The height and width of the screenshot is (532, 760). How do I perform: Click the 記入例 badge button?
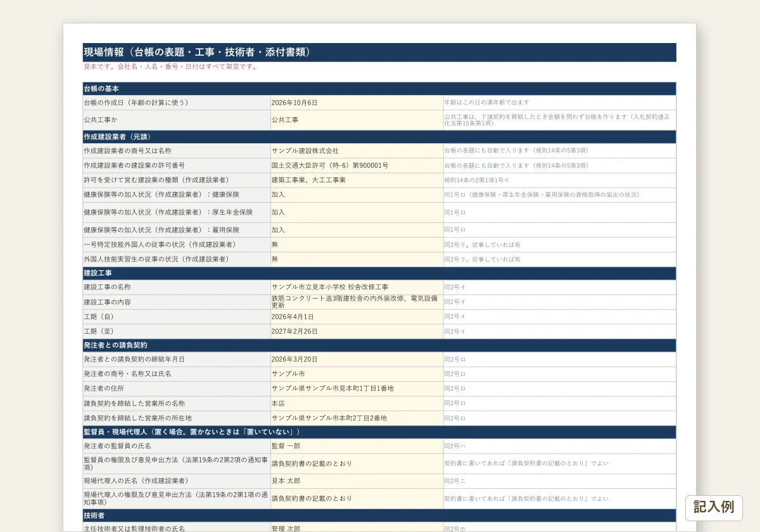(x=714, y=507)
